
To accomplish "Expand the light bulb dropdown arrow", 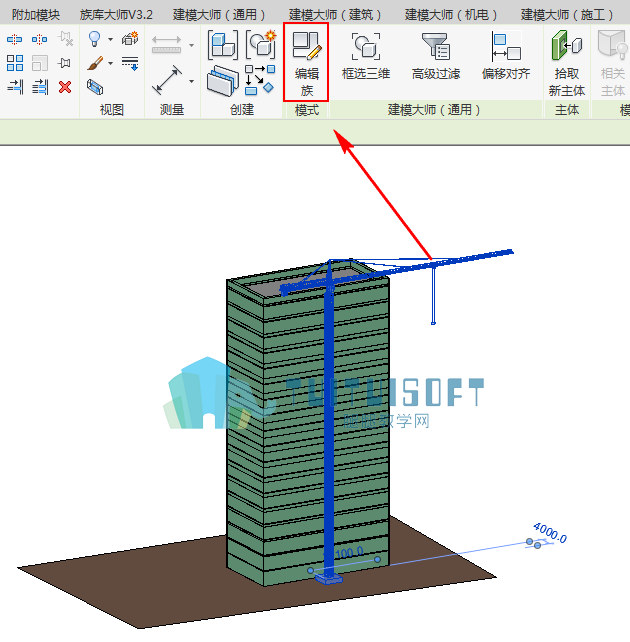I will (111, 40).
